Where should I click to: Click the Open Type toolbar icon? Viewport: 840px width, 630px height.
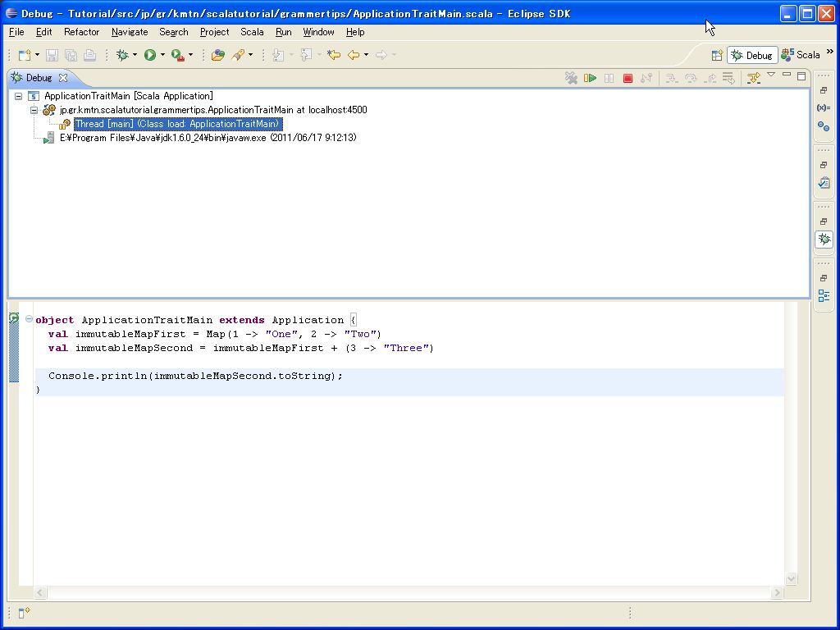(x=217, y=55)
